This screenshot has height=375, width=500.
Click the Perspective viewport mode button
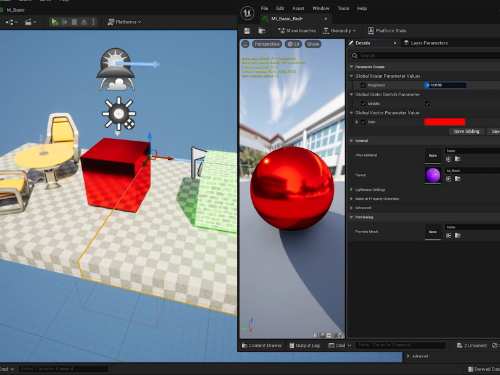click(267, 44)
